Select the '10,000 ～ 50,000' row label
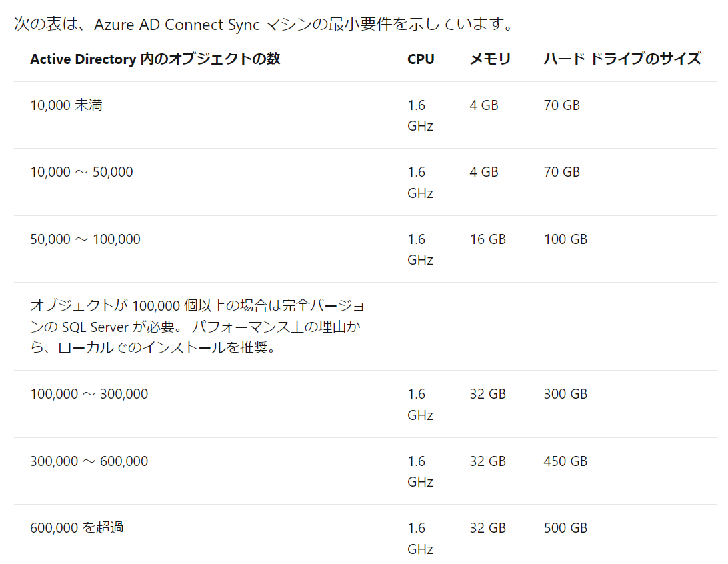 [82, 172]
